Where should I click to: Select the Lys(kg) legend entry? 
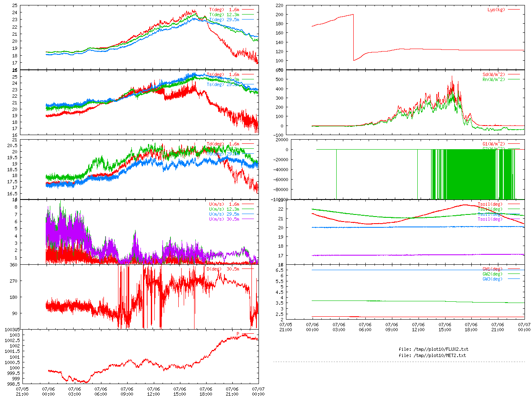coord(496,10)
